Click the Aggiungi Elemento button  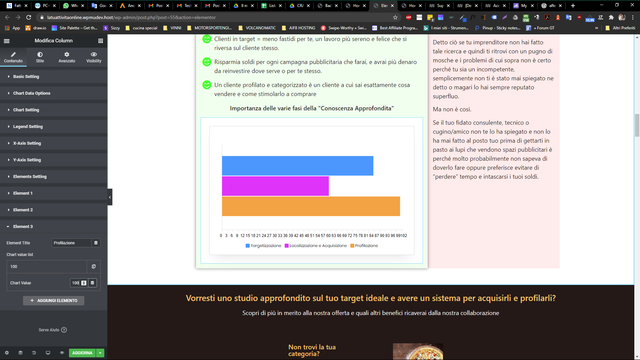(53, 300)
